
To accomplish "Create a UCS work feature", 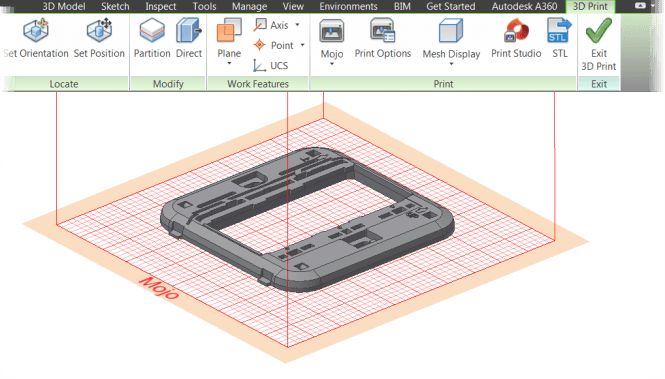I will coord(271,65).
